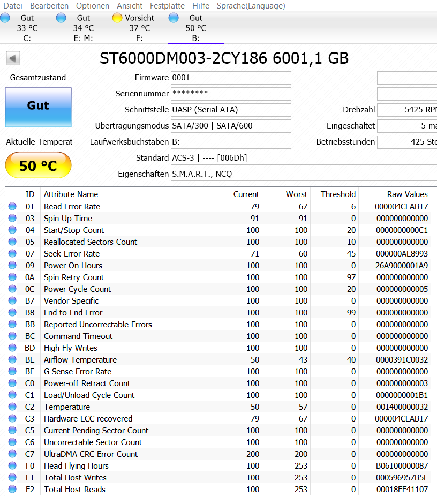Click the status orb of Spin Retry Count
Image resolution: width=437 pixels, height=504 pixels.
click(x=12, y=277)
